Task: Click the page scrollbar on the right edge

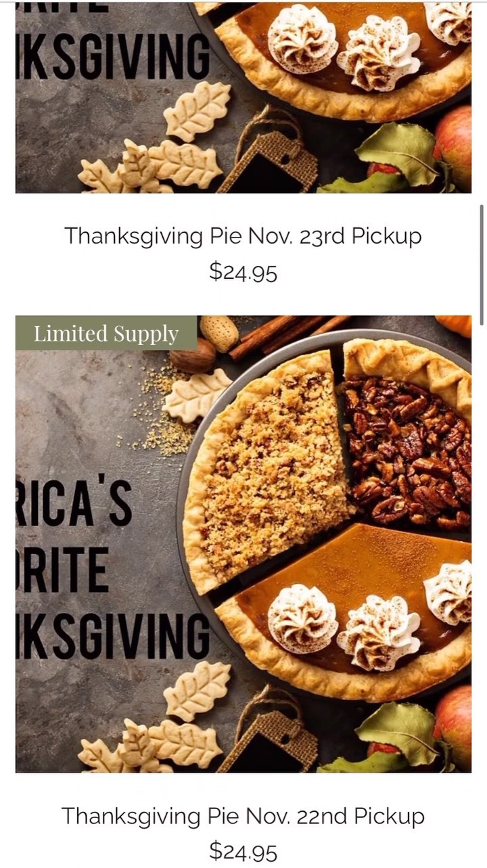Action: [x=482, y=257]
